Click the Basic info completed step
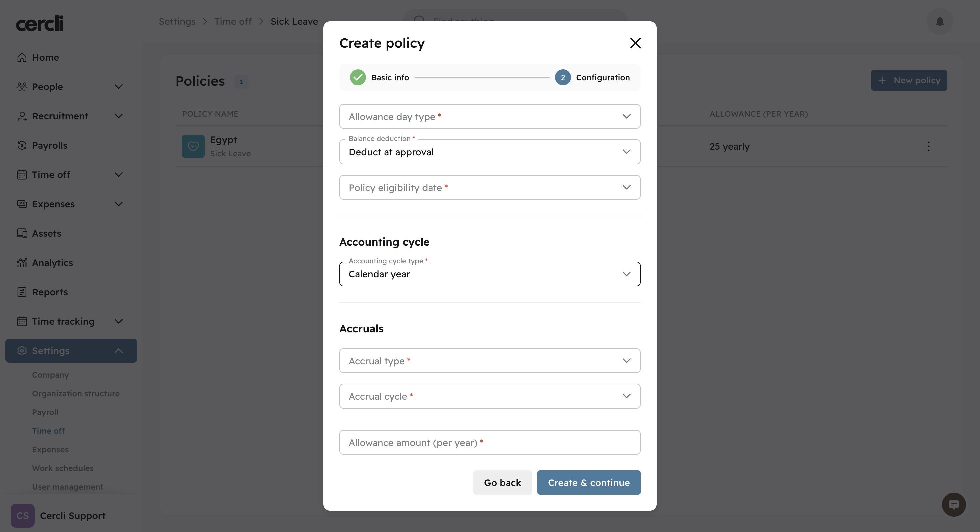This screenshot has width=980, height=532. (379, 78)
